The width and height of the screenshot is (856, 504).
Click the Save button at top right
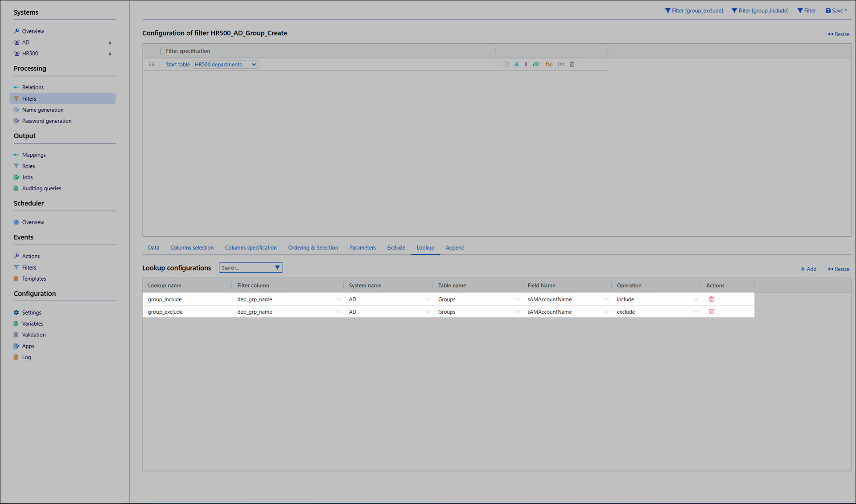(836, 11)
